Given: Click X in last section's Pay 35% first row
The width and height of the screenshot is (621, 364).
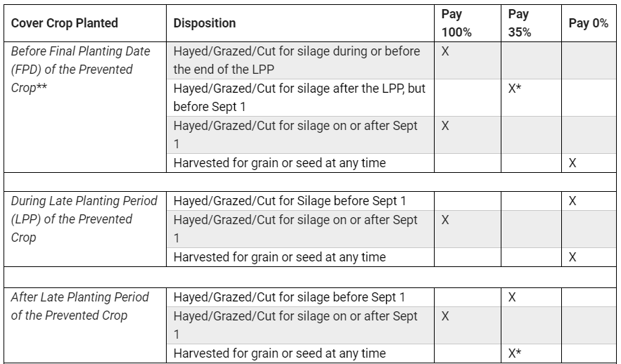Looking at the screenshot, I should point(512,297).
